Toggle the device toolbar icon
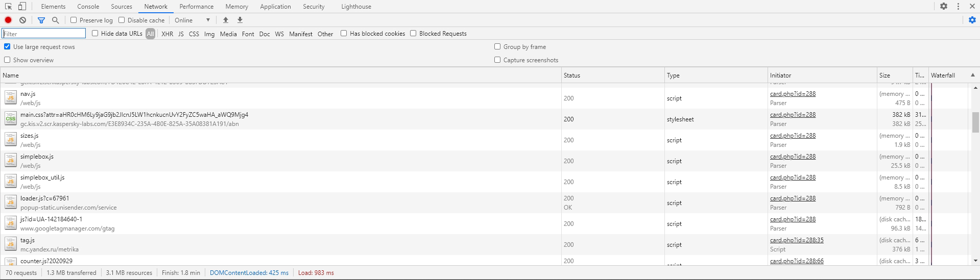Viewport: 980px width, 280px height. pyautogui.click(x=22, y=7)
